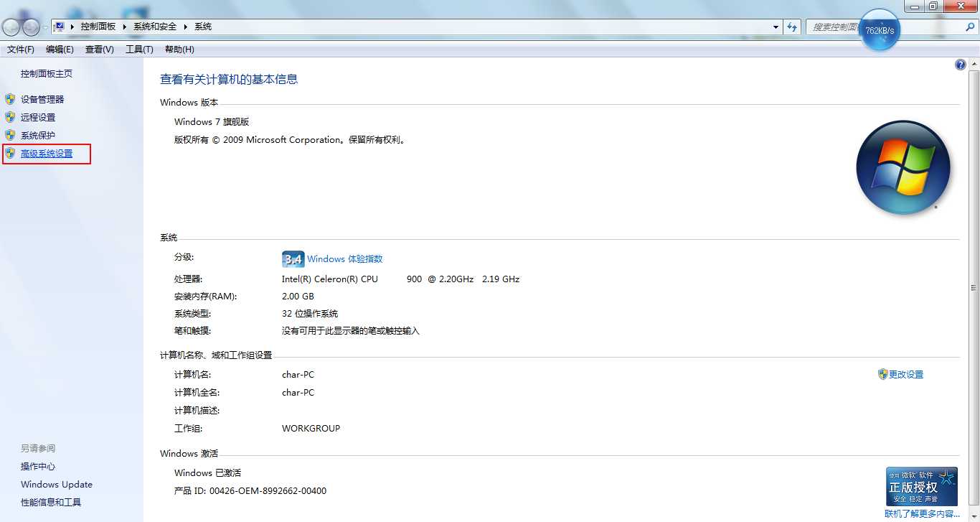980x522 pixels.
Task: Click the blue help question mark icon
Action: pos(961,65)
